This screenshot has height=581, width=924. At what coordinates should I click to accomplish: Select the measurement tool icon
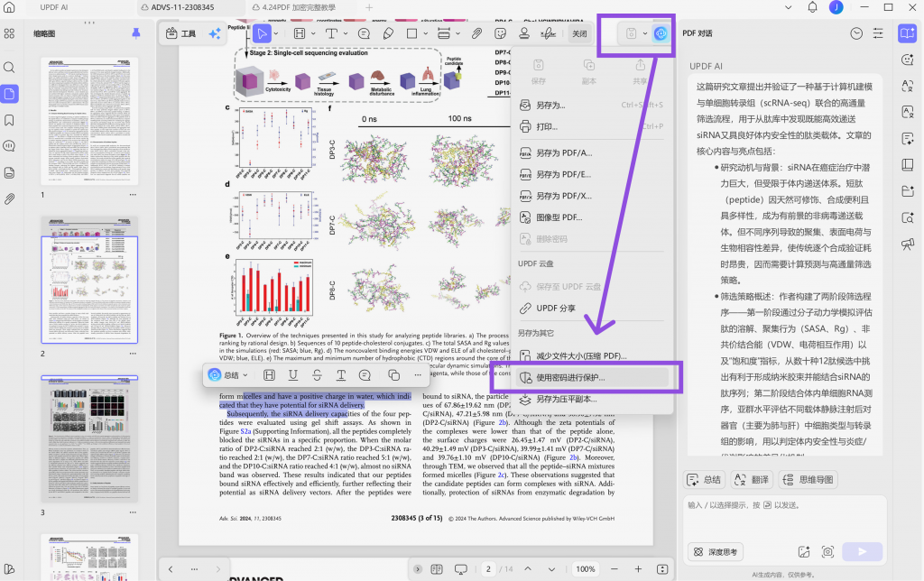[x=444, y=33]
